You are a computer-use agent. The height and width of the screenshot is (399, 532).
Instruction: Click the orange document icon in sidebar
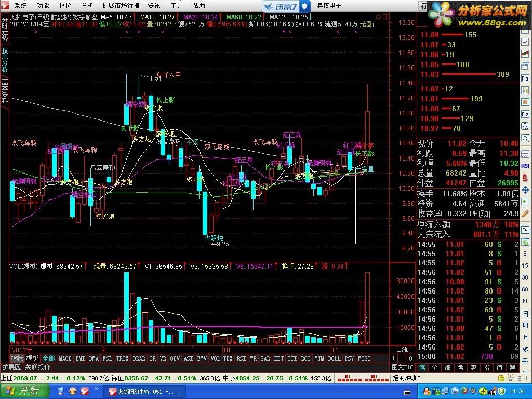pyautogui.click(x=525, y=102)
